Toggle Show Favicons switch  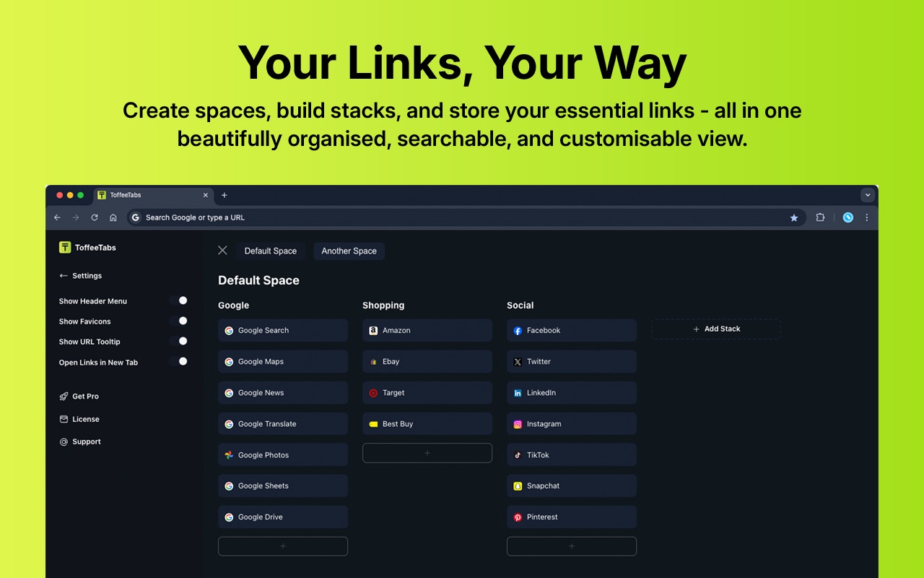click(178, 321)
